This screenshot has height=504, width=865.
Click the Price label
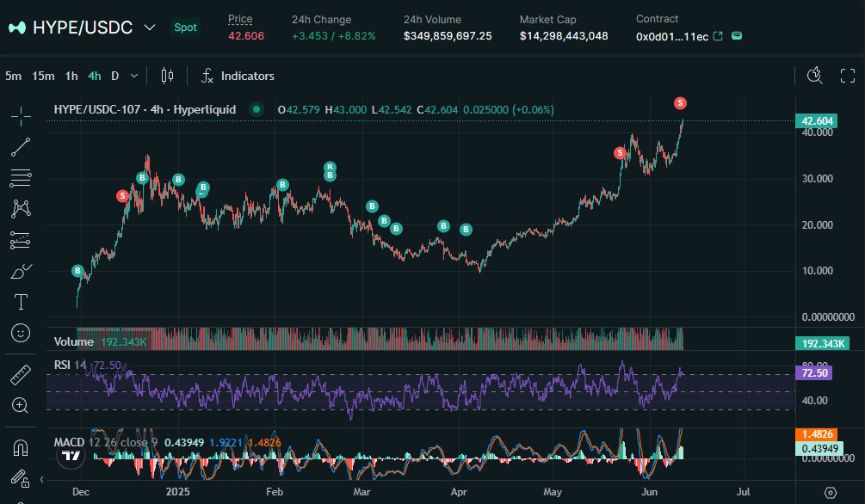(240, 19)
